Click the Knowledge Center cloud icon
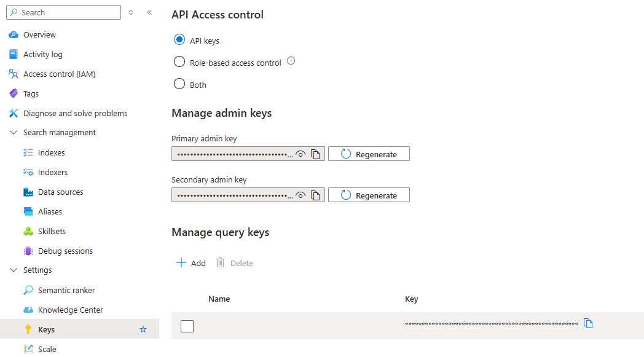Image resolution: width=644 pixels, height=357 pixels. [28, 310]
